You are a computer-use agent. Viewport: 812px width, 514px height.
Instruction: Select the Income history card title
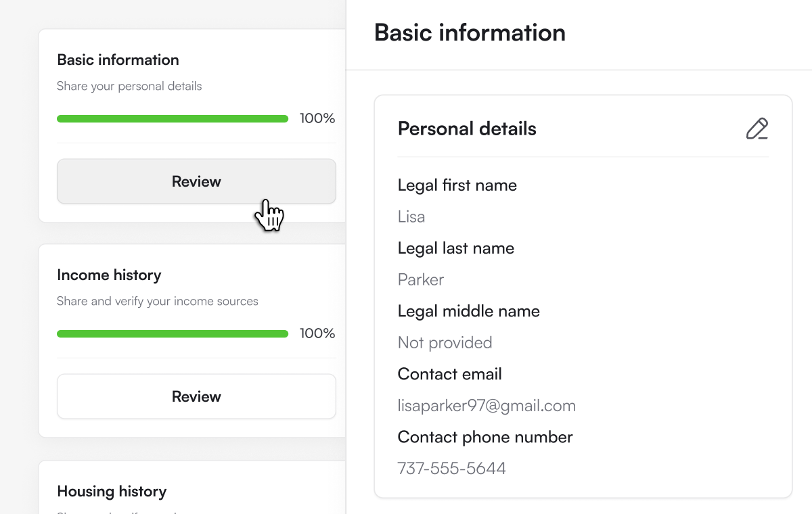click(109, 275)
